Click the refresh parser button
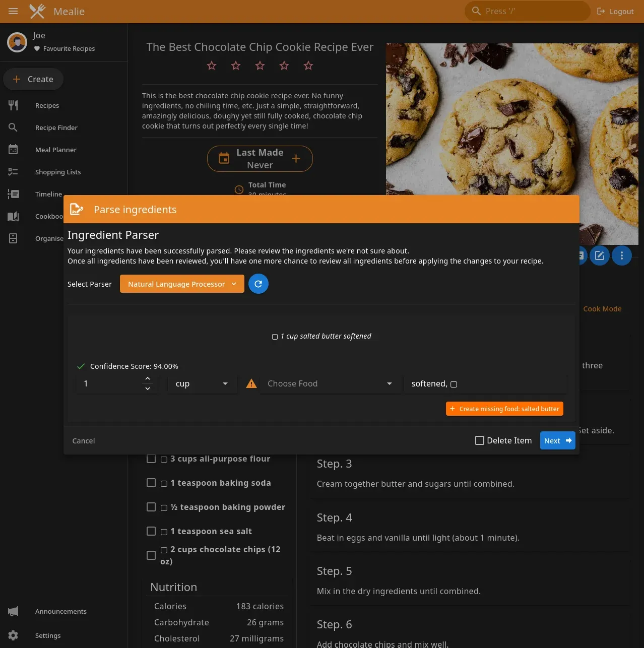Screen dimensions: 644x648 click(x=259, y=284)
